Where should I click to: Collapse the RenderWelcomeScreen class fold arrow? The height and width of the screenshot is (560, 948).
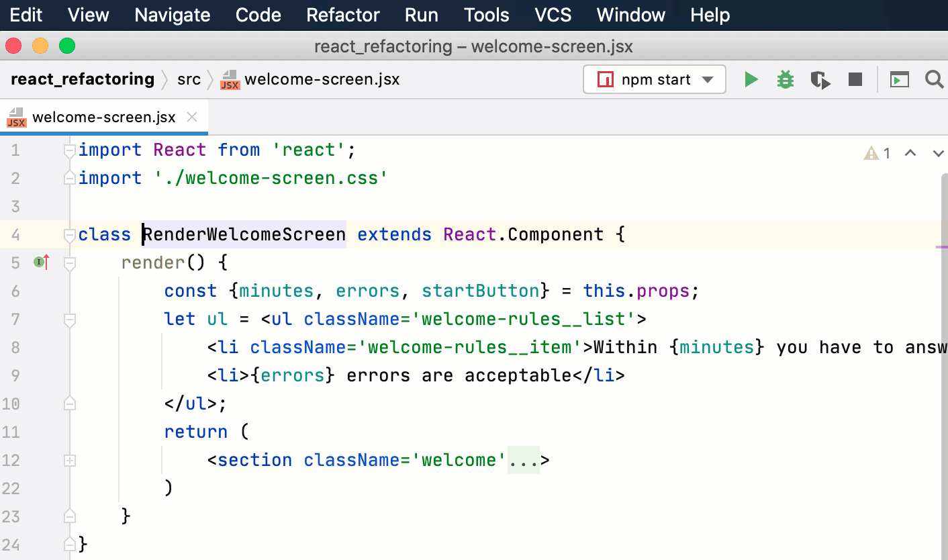pos(69,234)
